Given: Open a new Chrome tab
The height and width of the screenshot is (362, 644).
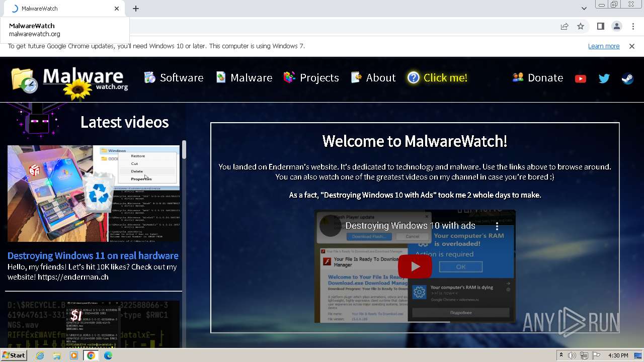Looking at the screenshot, I should [136, 9].
